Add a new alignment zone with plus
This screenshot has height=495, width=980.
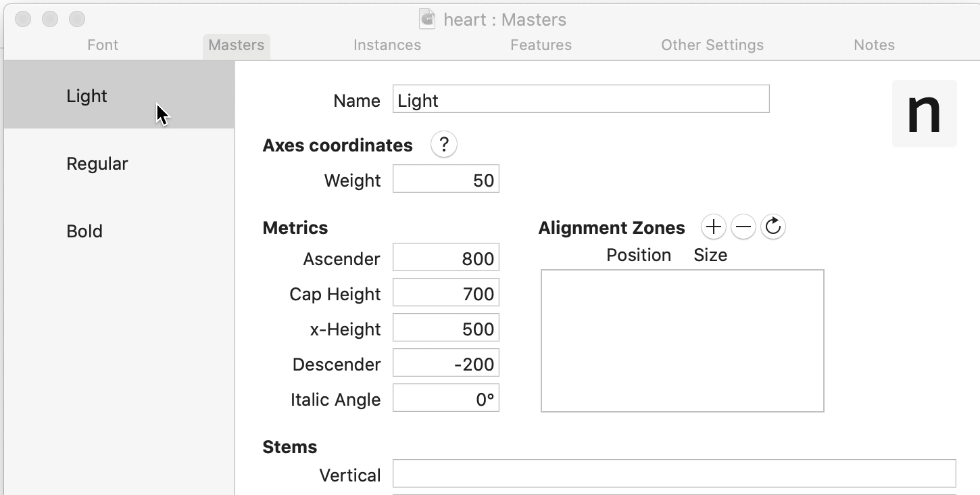click(x=713, y=227)
